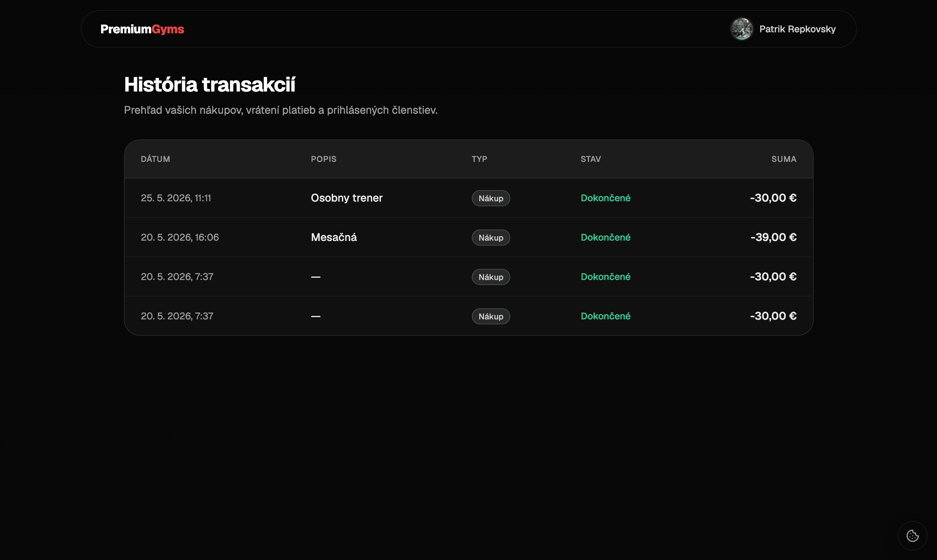Screen dimensions: 937x560
Task: Select Dokončené status of the Osobny trener row
Action: coord(605,198)
